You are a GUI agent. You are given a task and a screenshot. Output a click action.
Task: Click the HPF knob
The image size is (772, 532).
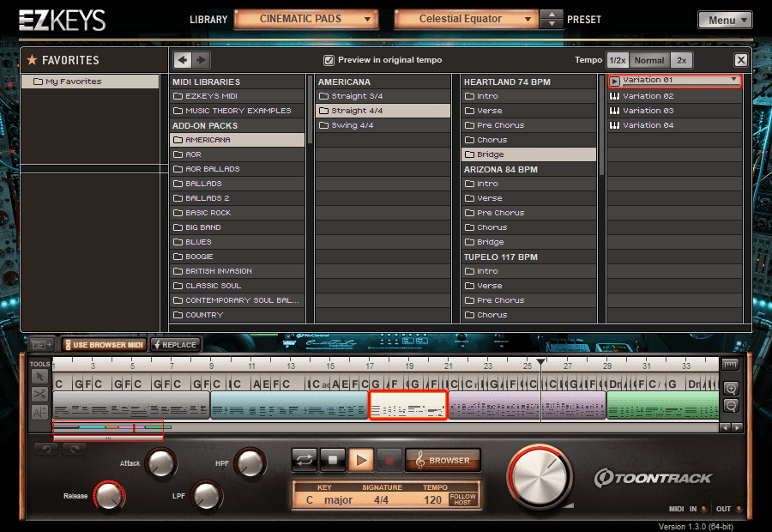250,463
